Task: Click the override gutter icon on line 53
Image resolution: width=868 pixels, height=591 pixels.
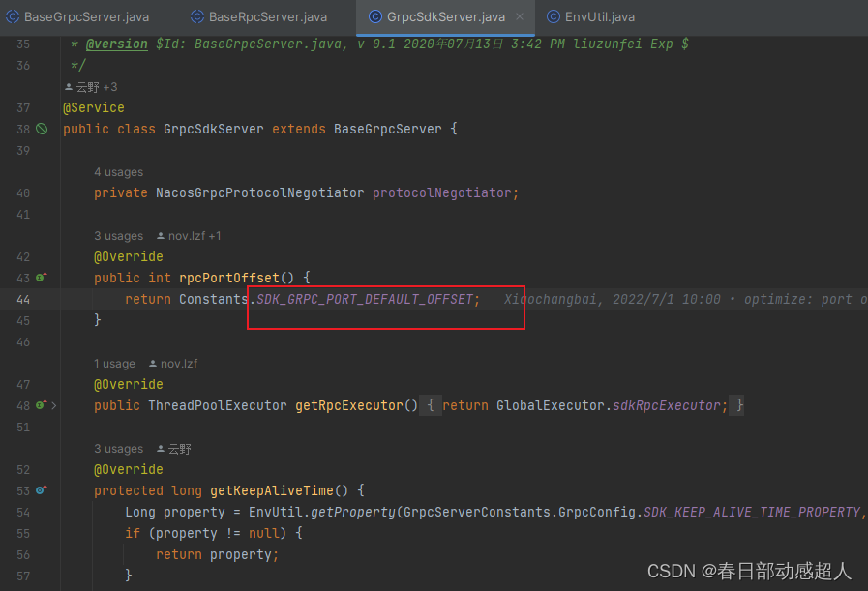Action: (x=42, y=490)
